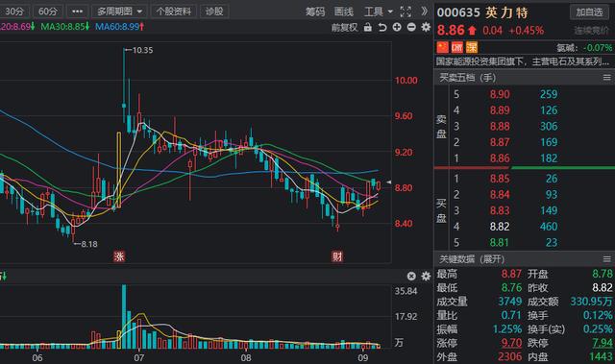Close the volume indicator panel
Screen dimensions: 615x364
tap(411, 277)
